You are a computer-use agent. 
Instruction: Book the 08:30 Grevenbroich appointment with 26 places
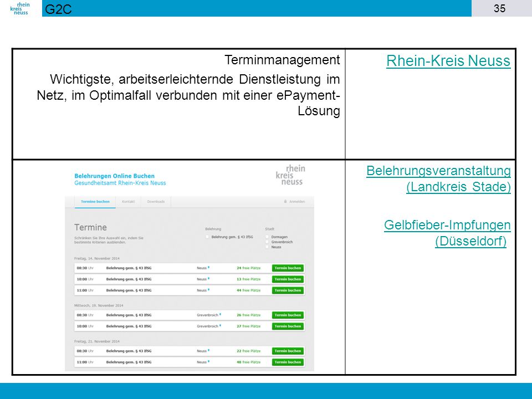pyautogui.click(x=288, y=315)
